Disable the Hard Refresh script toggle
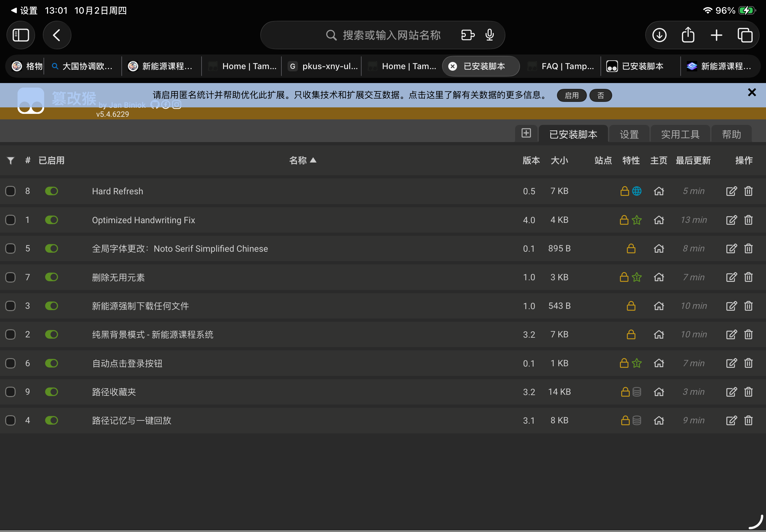The image size is (766, 532). click(52, 191)
